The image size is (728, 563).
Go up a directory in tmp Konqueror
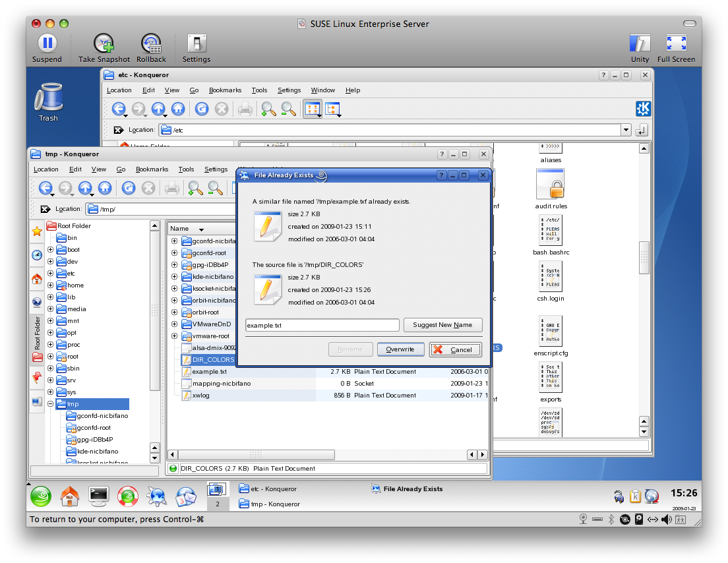click(85, 188)
